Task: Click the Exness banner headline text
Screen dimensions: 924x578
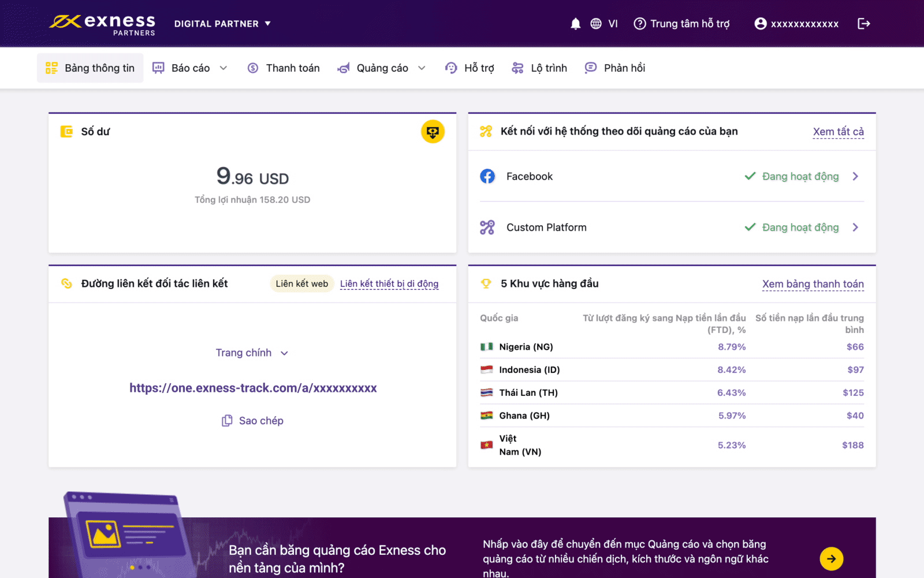Action: tap(337, 559)
